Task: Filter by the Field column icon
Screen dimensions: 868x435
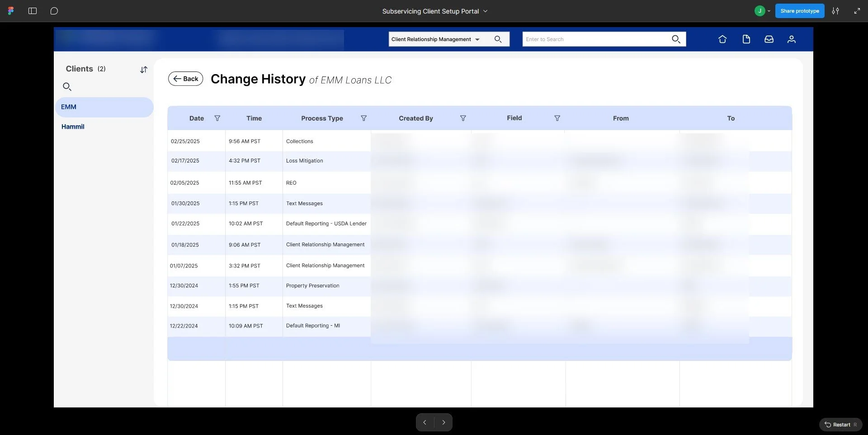Action: 557,118
